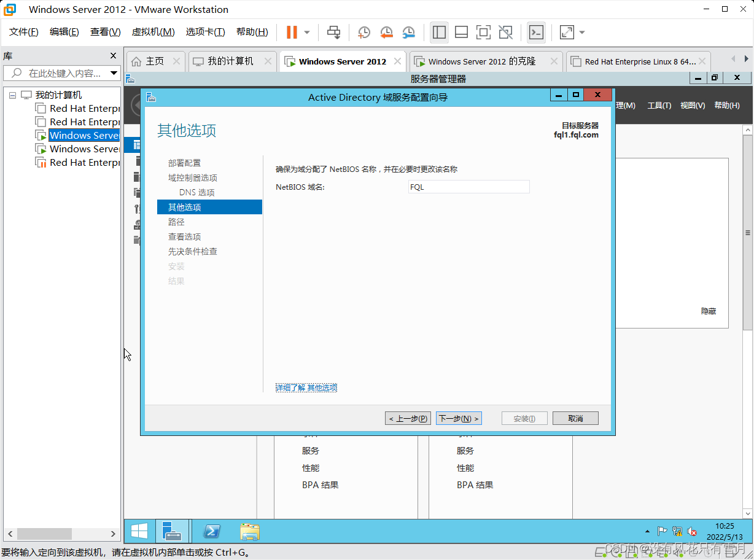Click the send Ctrl+Alt+Del toolbar icon
The width and height of the screenshot is (754, 560).
333,32
